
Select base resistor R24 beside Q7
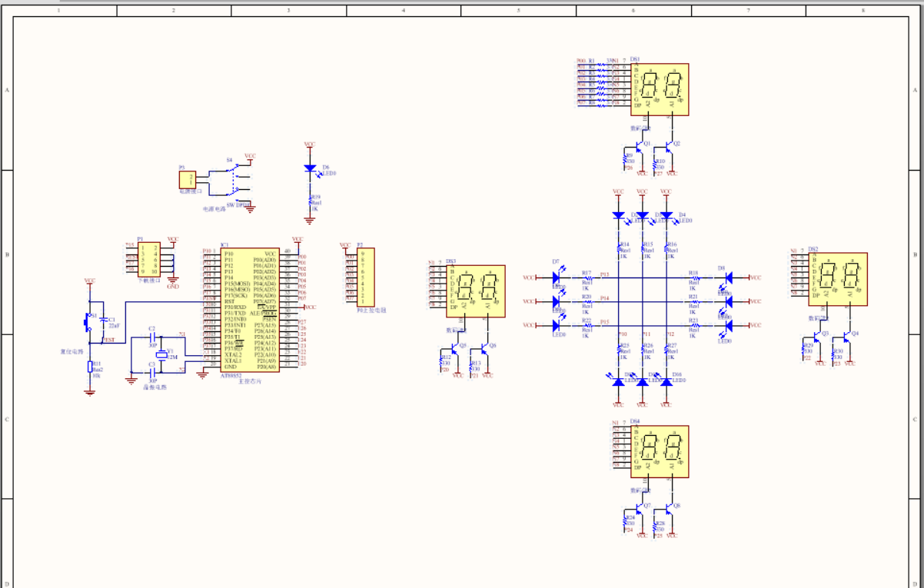pos(624,520)
